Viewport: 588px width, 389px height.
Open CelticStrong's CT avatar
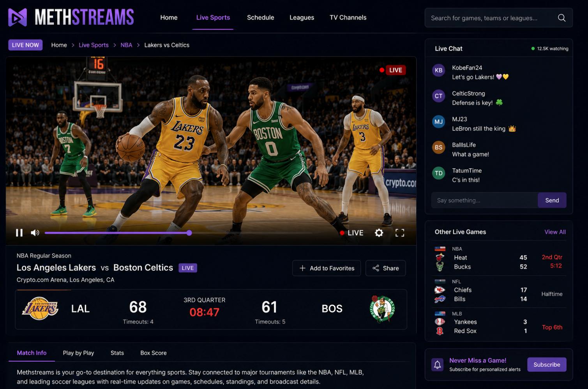pyautogui.click(x=439, y=96)
